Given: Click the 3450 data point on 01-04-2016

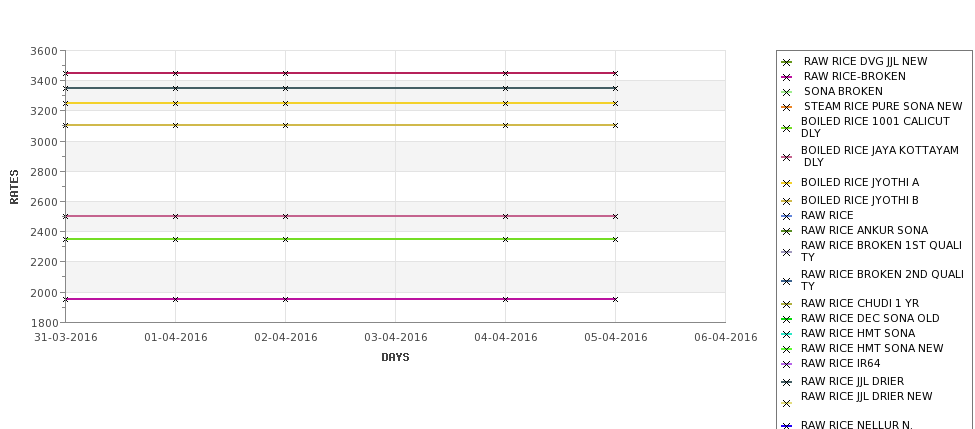Looking at the screenshot, I should click(x=176, y=73).
